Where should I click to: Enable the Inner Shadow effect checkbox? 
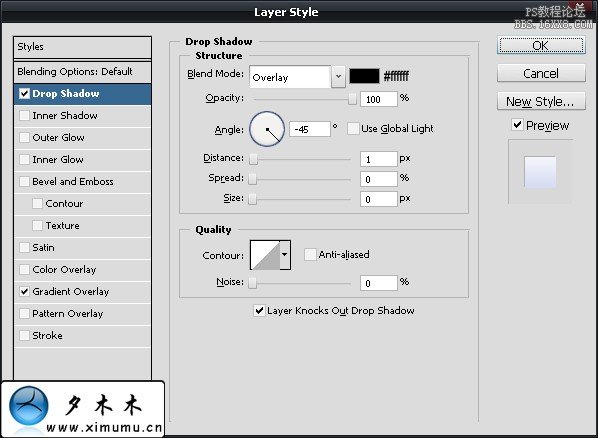(24, 116)
